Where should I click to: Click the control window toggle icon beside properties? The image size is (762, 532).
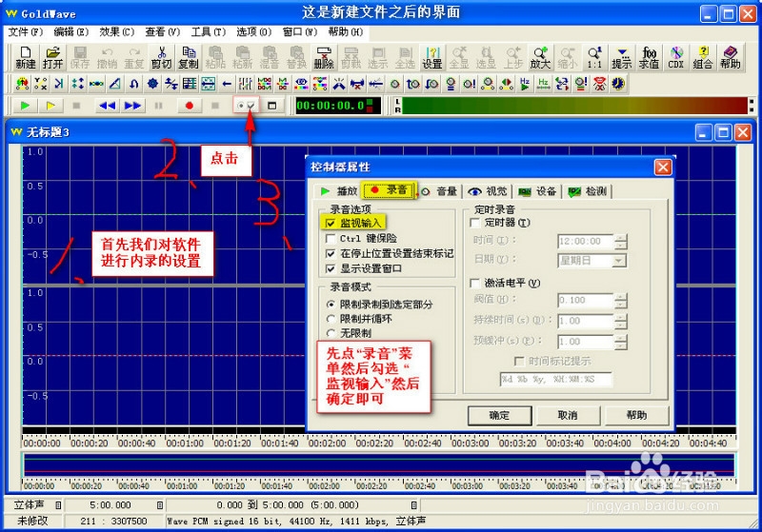(272, 106)
